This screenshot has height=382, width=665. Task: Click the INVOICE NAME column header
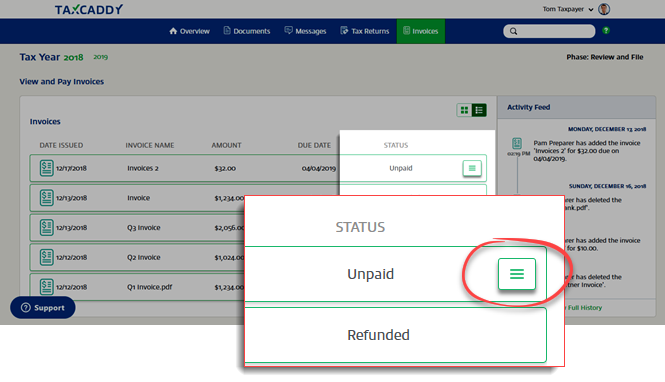click(150, 145)
